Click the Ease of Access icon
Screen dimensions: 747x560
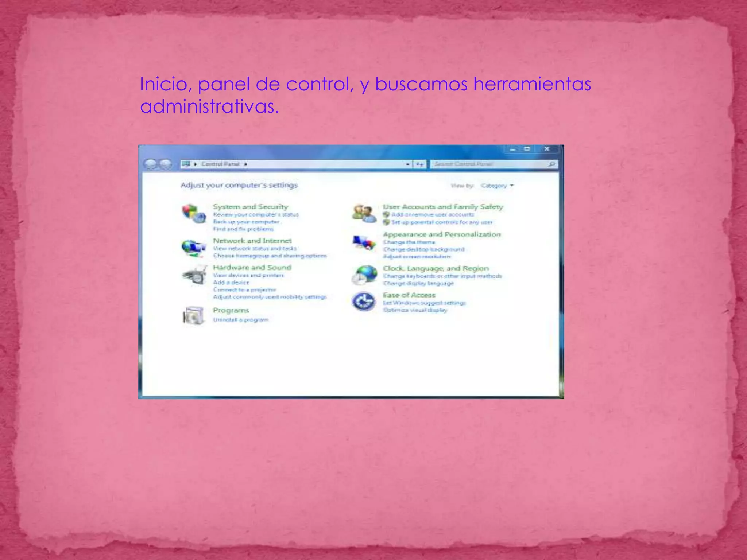(363, 302)
